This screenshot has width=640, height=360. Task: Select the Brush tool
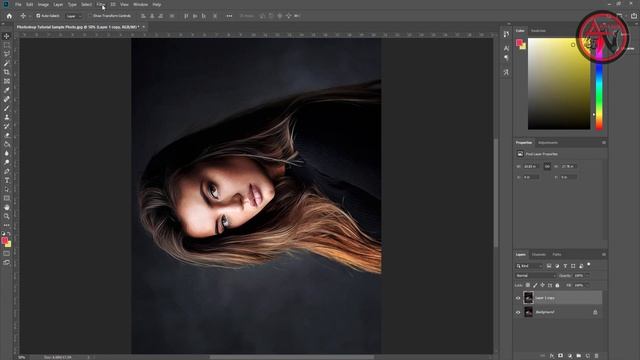click(x=7, y=108)
